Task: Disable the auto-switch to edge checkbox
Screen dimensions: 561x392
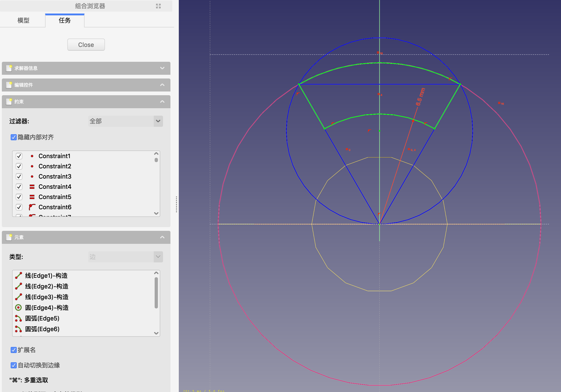Action: [14, 365]
